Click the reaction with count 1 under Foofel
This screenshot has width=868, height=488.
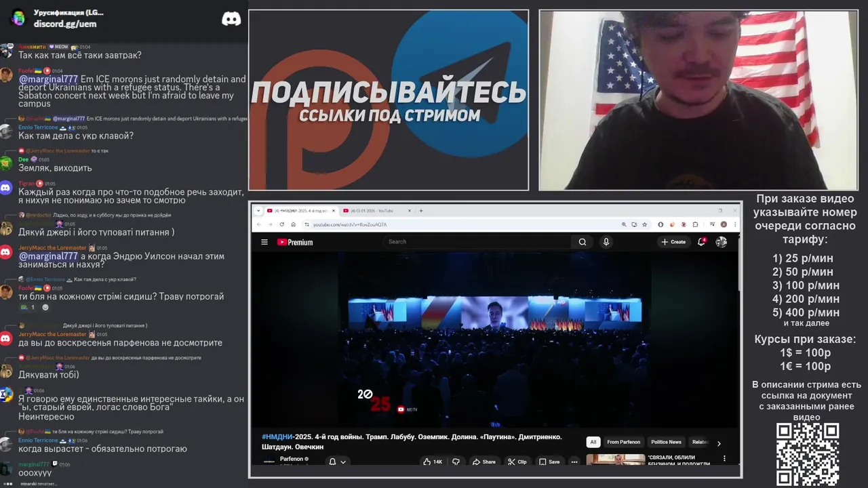point(27,307)
